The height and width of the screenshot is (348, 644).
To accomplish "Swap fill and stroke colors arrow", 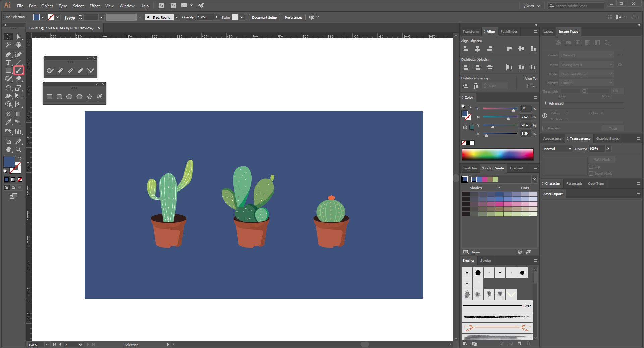I will point(20,158).
